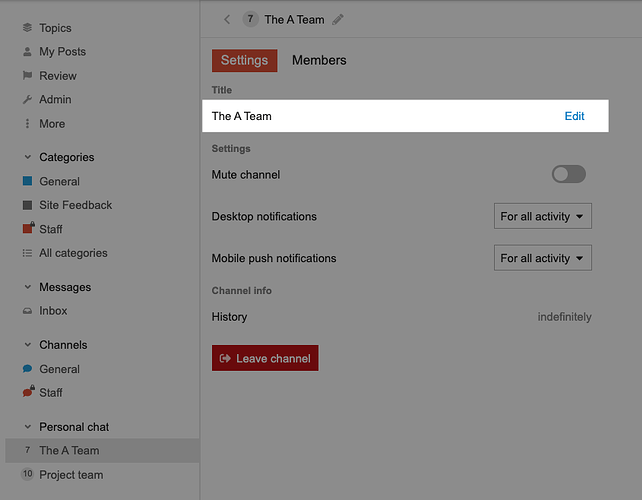
Task: Click the "Mute channel" label text
Action: point(246,174)
